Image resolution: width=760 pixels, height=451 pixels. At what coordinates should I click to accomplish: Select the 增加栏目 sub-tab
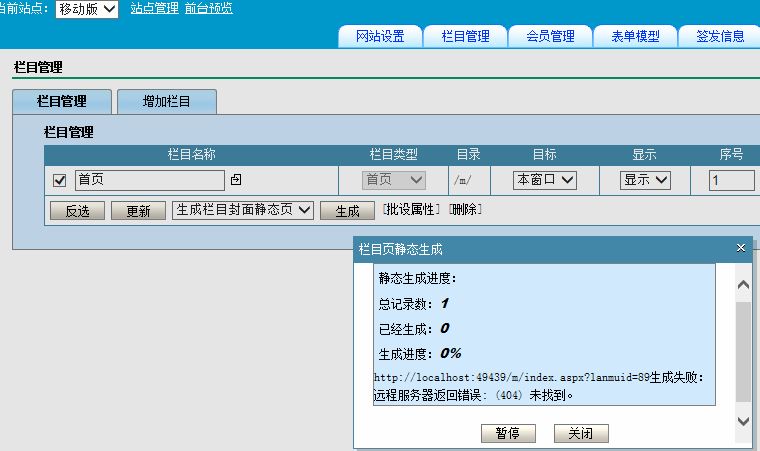(166, 101)
